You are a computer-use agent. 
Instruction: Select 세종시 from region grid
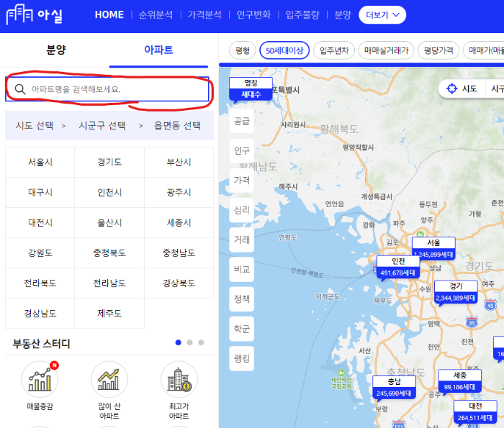tap(179, 222)
